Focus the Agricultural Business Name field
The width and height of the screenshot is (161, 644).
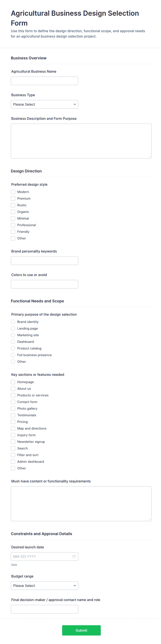coord(44,81)
